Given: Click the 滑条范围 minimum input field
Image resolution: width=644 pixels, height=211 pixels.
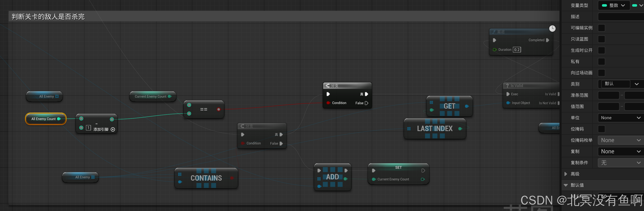Looking at the screenshot, I should [608, 95].
